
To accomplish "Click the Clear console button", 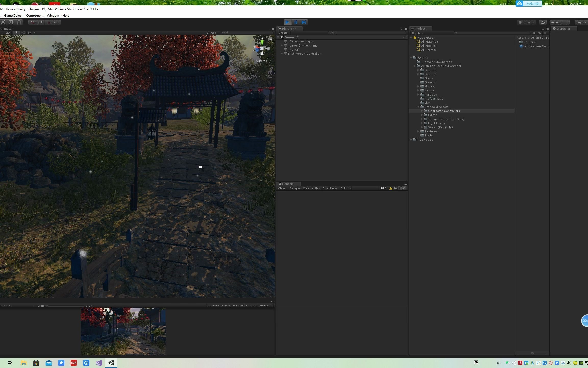I will tap(281, 188).
